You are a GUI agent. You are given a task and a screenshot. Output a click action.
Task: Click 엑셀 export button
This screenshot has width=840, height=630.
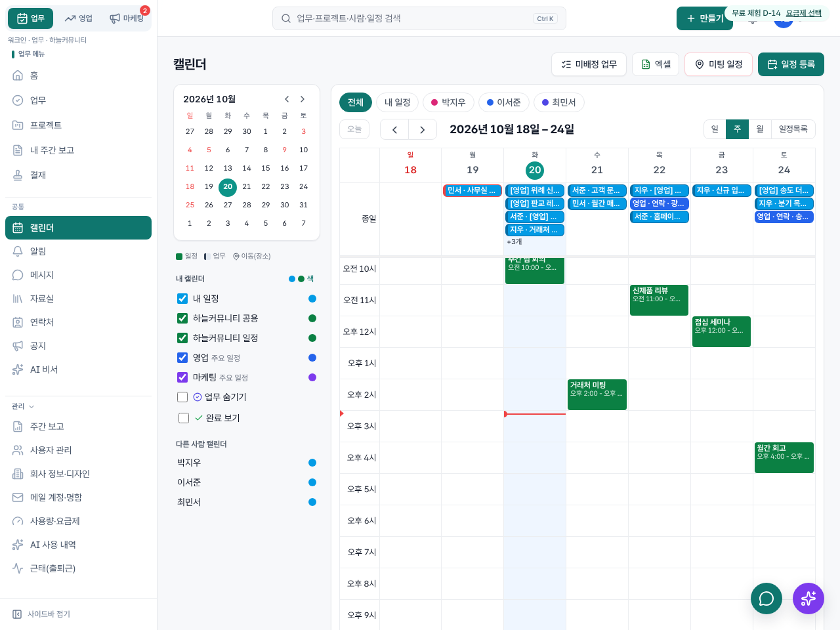pyautogui.click(x=656, y=64)
